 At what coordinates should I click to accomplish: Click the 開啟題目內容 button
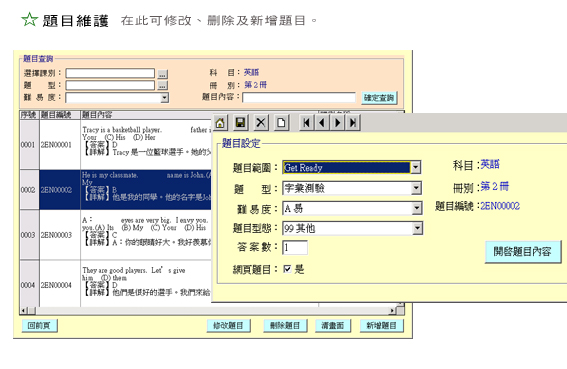(x=523, y=251)
